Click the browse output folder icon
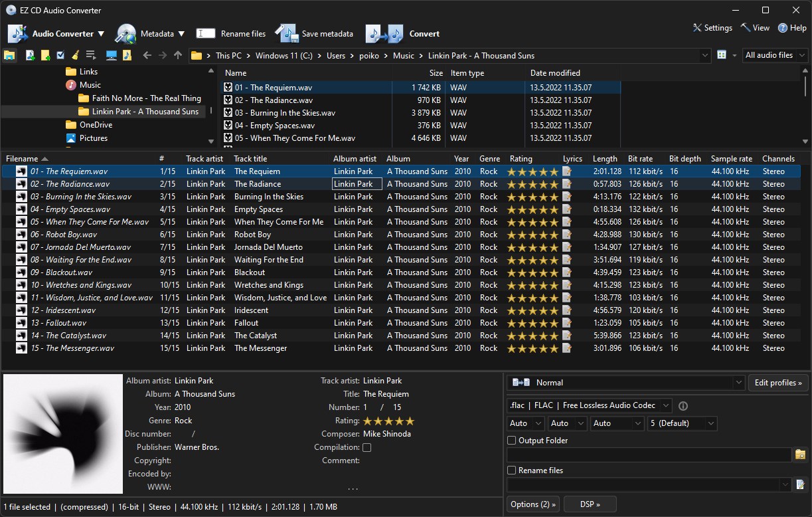Screen dimensions: 812x517 799,454
